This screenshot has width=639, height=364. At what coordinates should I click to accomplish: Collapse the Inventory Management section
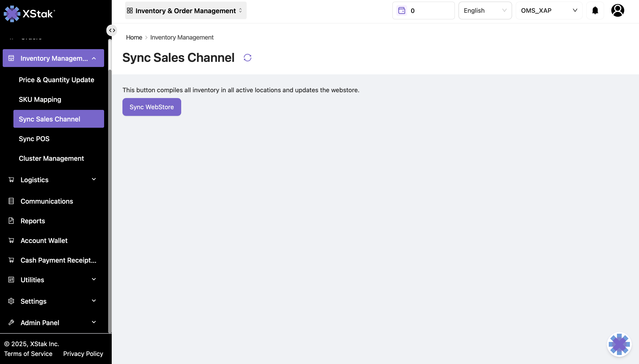[x=94, y=58]
